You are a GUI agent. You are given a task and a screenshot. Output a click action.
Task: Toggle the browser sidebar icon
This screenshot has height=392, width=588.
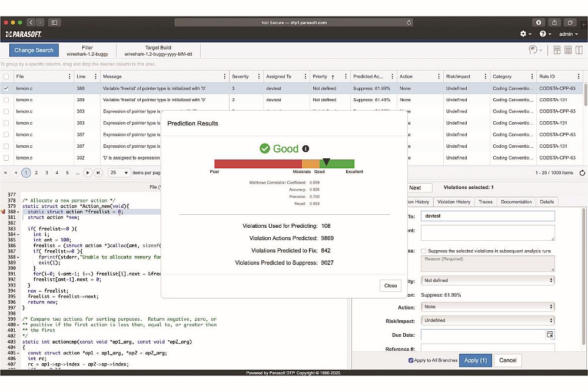point(54,22)
